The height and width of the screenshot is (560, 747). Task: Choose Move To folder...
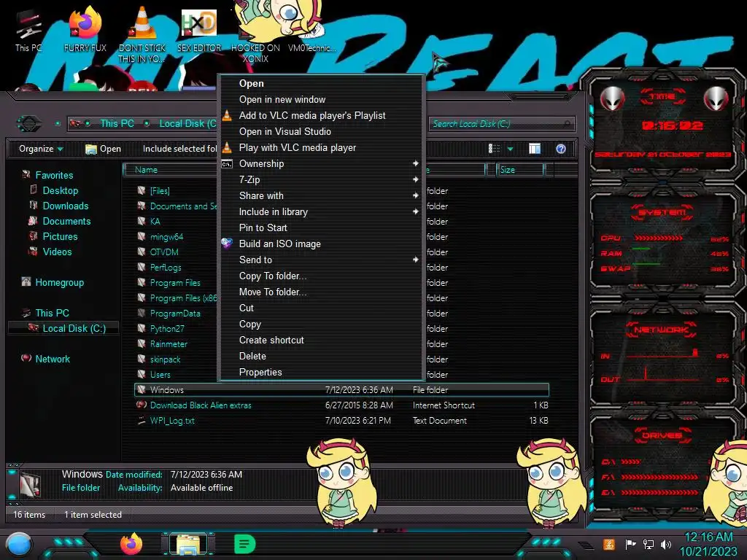point(321,292)
